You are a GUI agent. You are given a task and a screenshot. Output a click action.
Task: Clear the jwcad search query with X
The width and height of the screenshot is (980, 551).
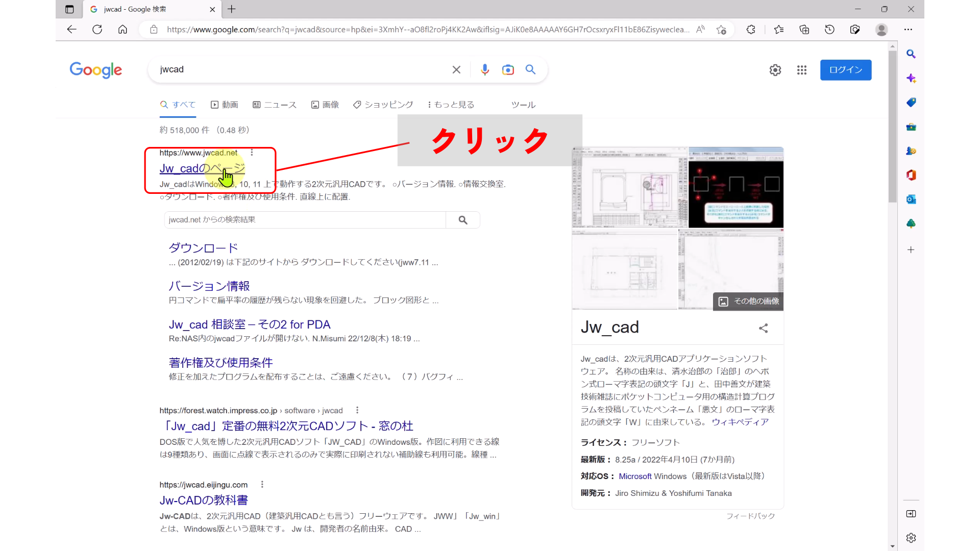(456, 69)
